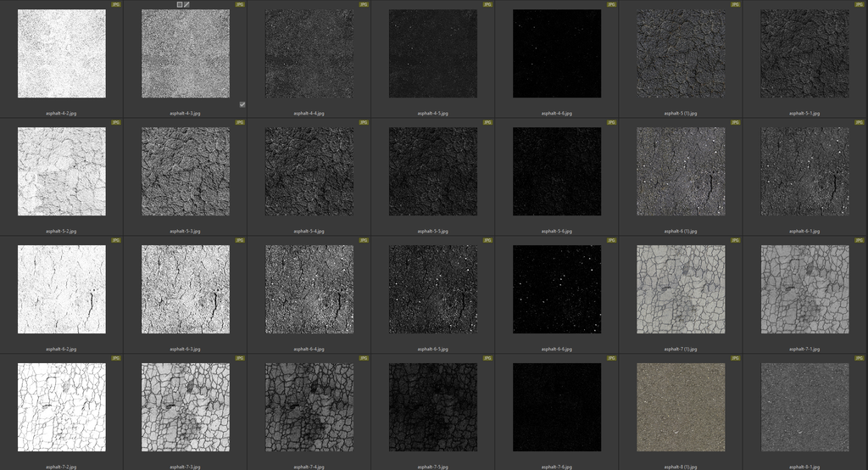This screenshot has height=470, width=868.
Task: Select the cracked asphalt-7-2.jpg white thumbnail
Action: (62, 407)
